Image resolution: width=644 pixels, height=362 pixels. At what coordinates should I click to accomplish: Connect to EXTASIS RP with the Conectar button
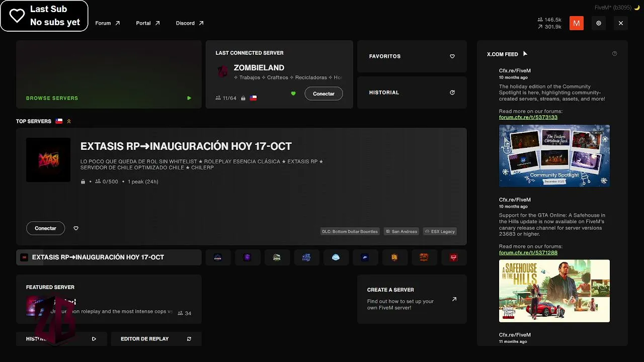pyautogui.click(x=45, y=228)
